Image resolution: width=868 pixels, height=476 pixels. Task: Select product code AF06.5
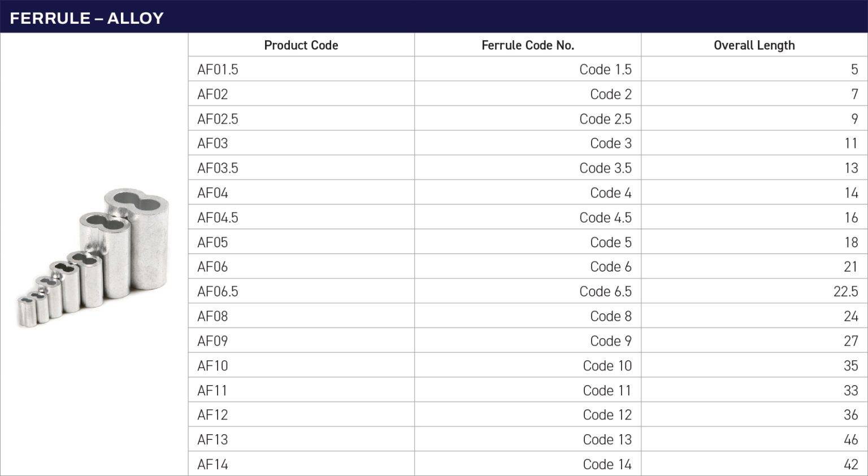click(218, 291)
